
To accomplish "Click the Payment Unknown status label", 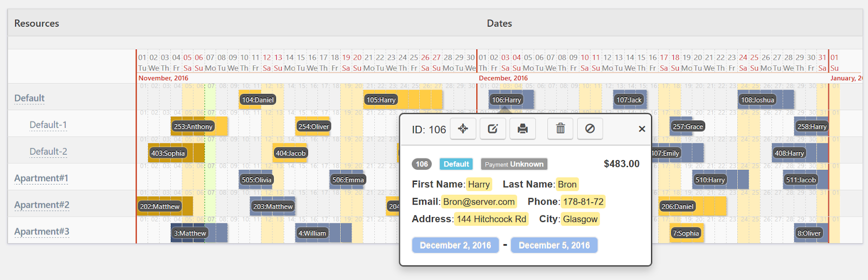I will click(x=514, y=164).
